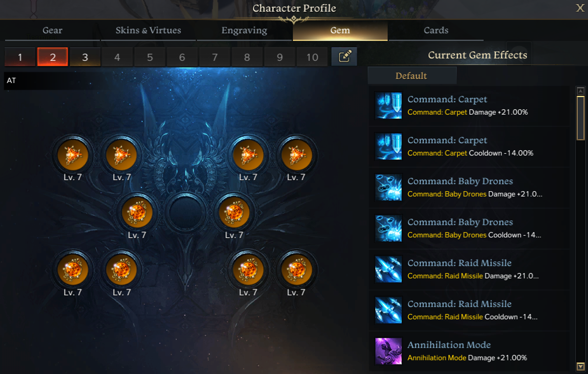Click the Command: Raid Missile Damage icon

tap(388, 269)
